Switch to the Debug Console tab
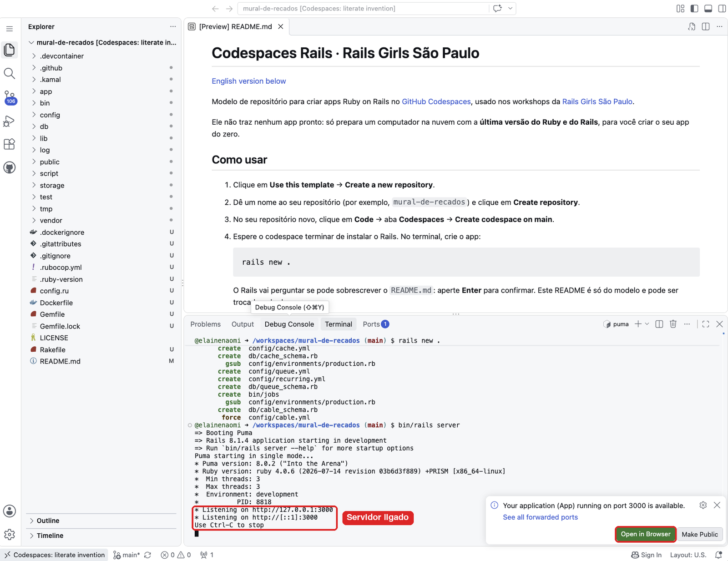The image size is (728, 561). point(289,324)
